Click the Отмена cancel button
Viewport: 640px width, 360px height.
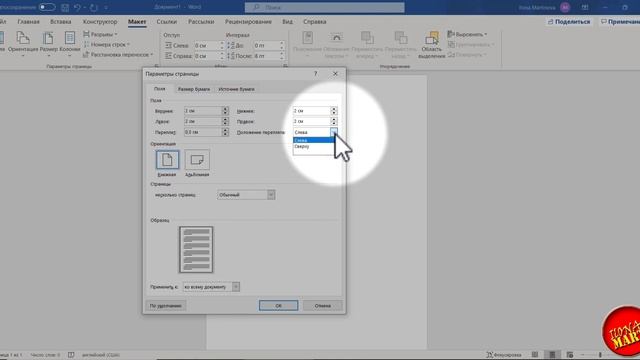coord(322,306)
